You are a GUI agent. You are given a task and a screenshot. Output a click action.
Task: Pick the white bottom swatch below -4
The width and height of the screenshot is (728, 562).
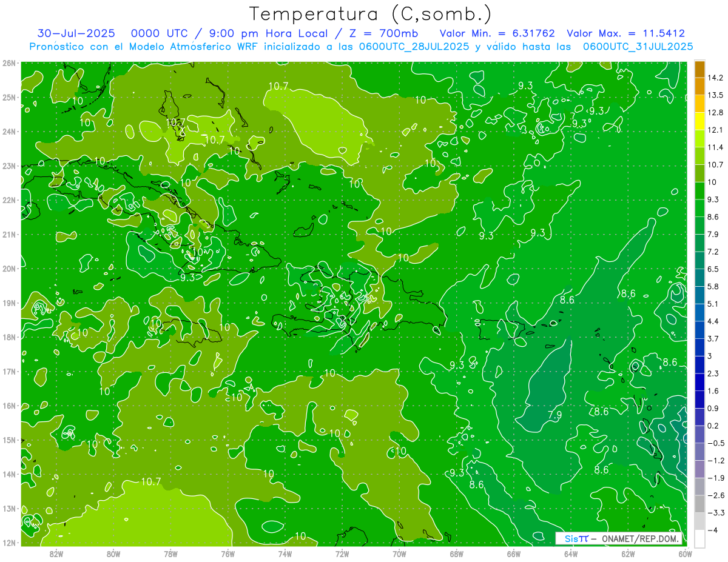pyautogui.click(x=699, y=538)
